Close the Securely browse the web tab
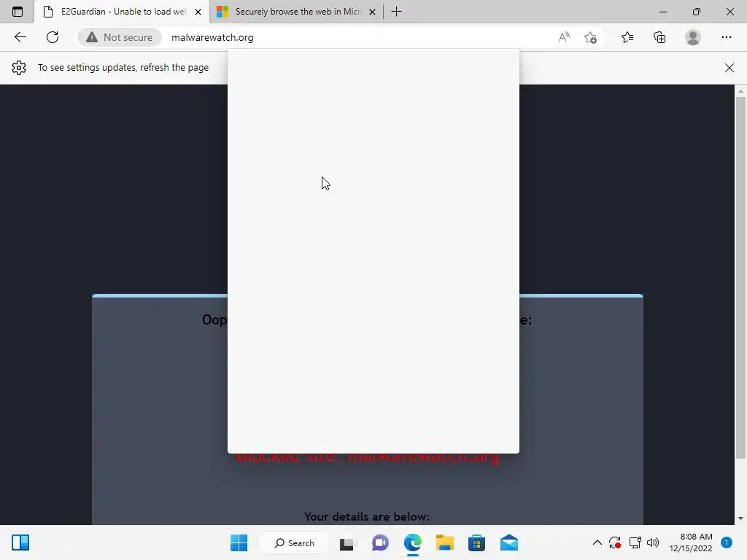 click(x=373, y=12)
